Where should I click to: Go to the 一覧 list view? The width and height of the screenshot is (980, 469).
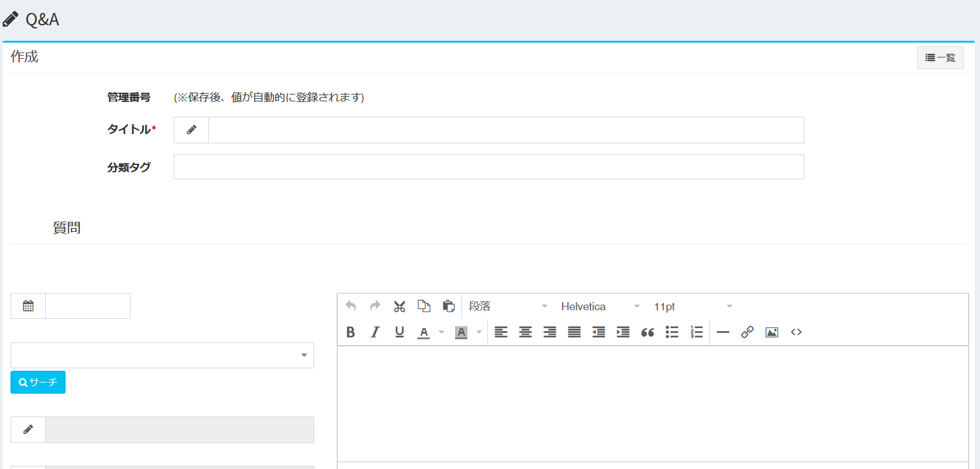click(x=940, y=57)
